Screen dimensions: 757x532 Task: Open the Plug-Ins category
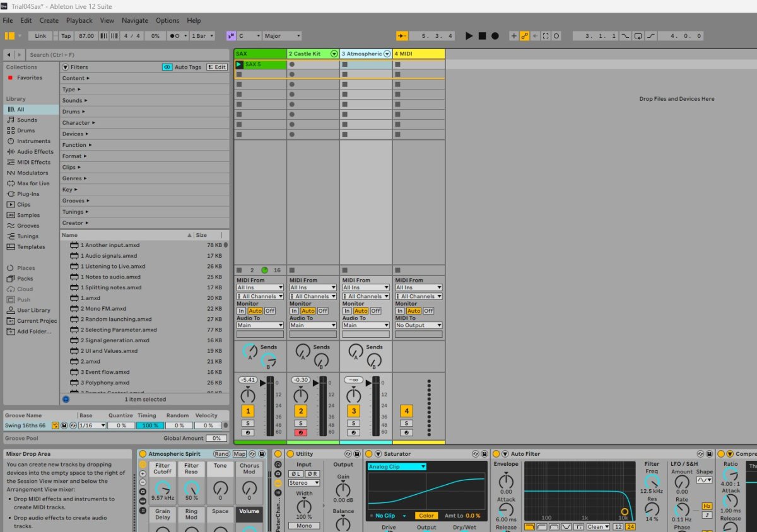tap(28, 194)
